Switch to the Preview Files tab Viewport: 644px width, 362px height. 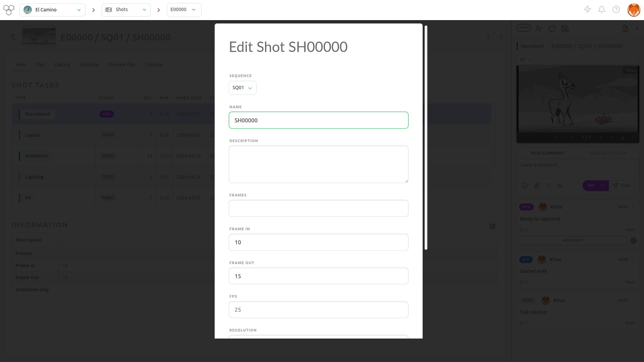pyautogui.click(x=122, y=65)
